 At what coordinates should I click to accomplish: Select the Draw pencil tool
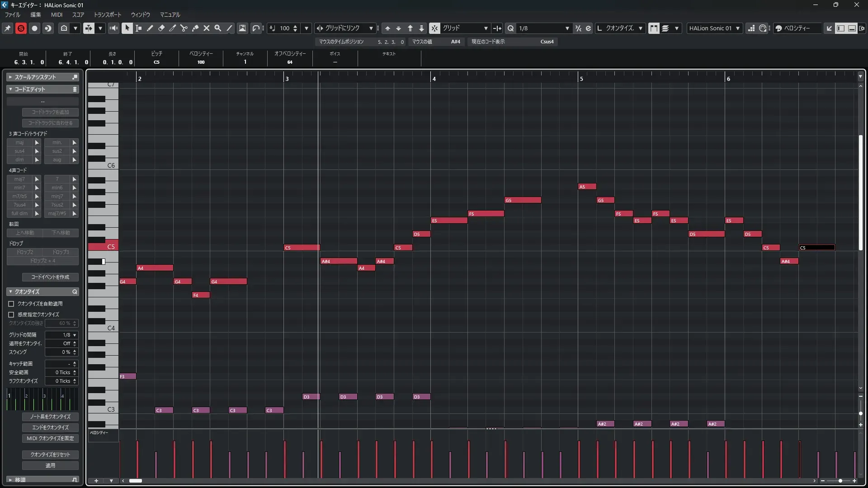coord(150,28)
